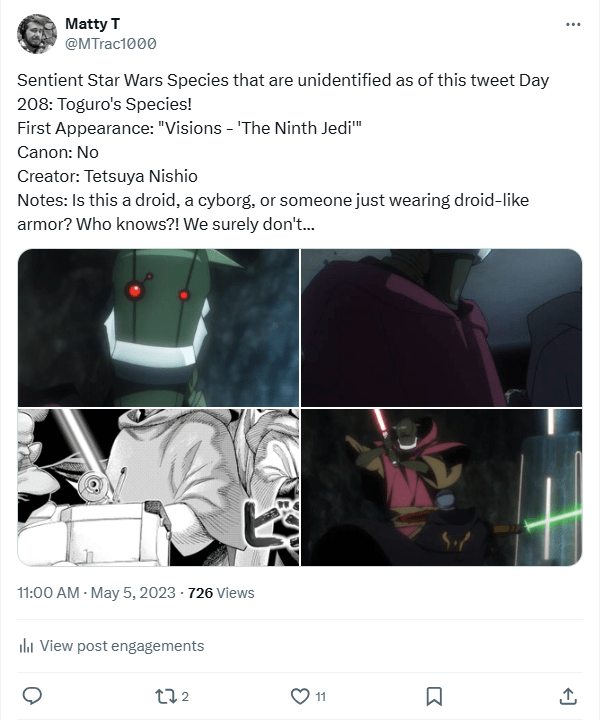Screen dimensions: 602x720
Task: Open Matty T's profile avatar picture
Action: [x=37, y=34]
